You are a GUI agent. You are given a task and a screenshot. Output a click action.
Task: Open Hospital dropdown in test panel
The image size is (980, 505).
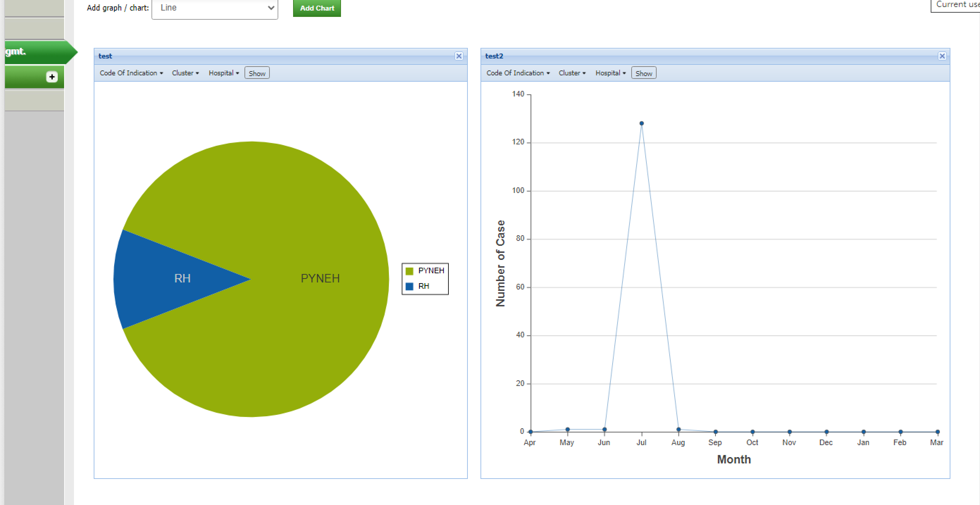pos(224,73)
